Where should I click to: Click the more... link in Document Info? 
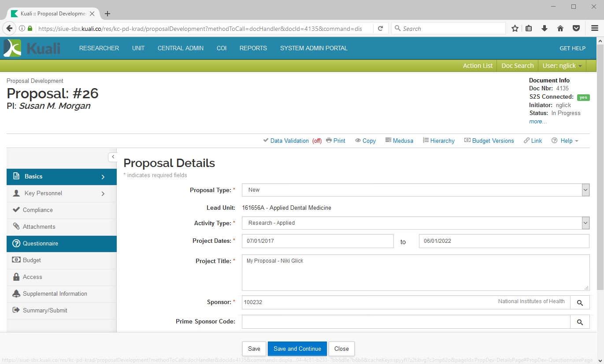pos(537,121)
